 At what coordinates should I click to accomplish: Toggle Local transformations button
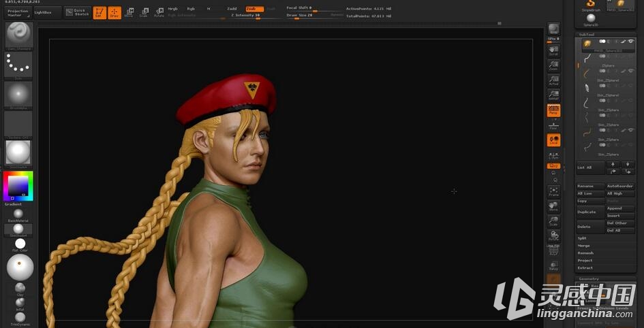click(553, 140)
